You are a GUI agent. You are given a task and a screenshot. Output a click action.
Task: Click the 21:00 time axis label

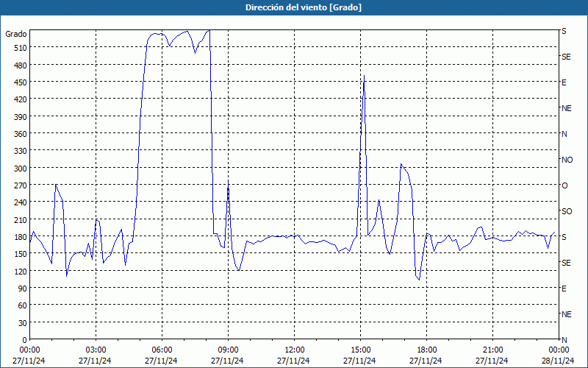coord(492,350)
